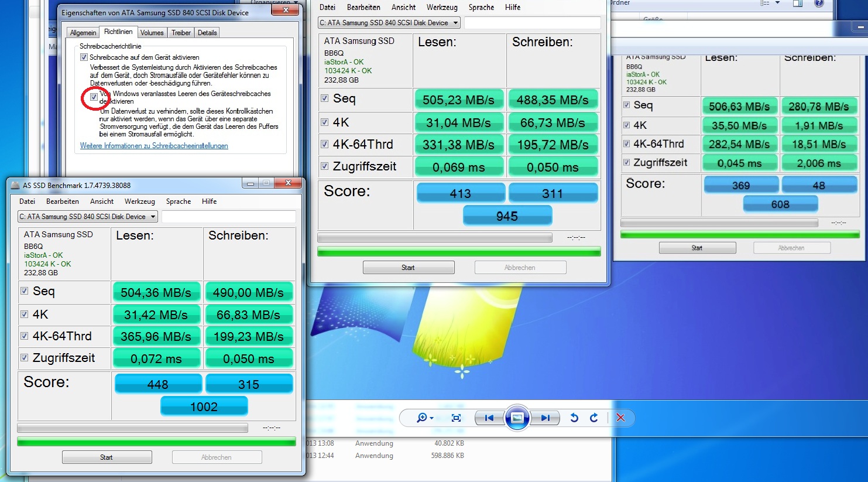The width and height of the screenshot is (868, 482).
Task: Uncheck Seq in the score 1002 window
Action: [x=24, y=291]
